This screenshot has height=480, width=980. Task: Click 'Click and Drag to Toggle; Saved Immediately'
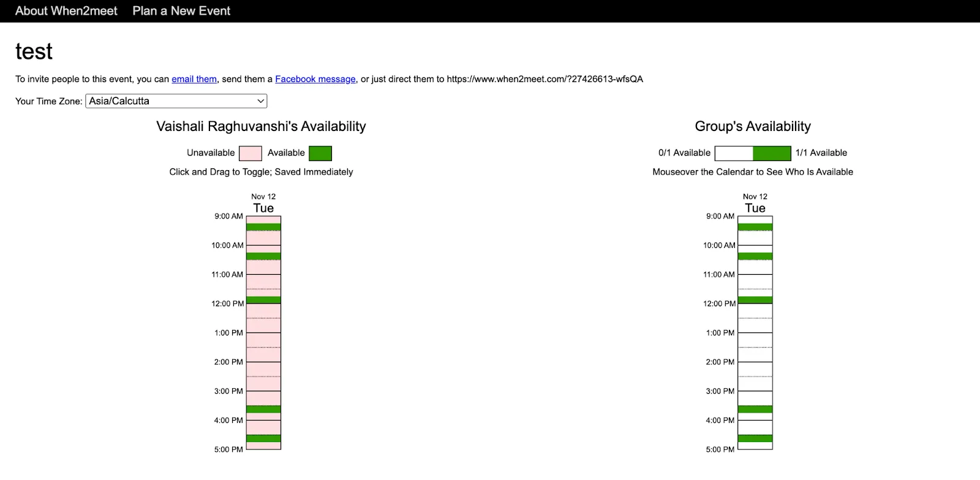coord(261,172)
